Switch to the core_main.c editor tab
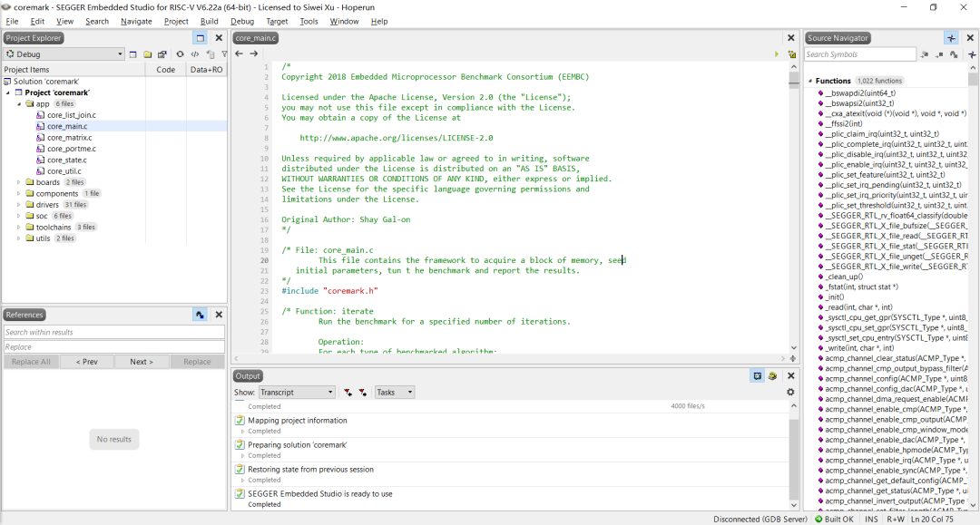Viewport: 980px width, 525px height. [256, 38]
